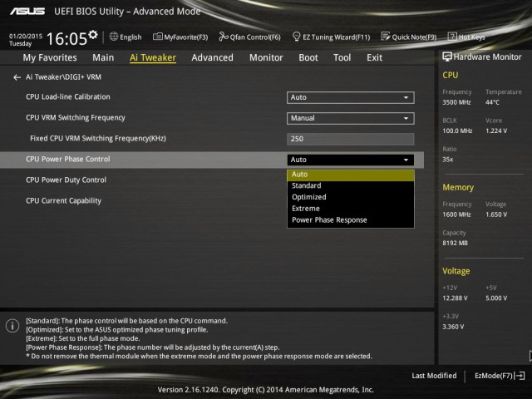The height and width of the screenshot is (399, 532).
Task: Choose Power Phase Response option
Action: tap(351, 219)
